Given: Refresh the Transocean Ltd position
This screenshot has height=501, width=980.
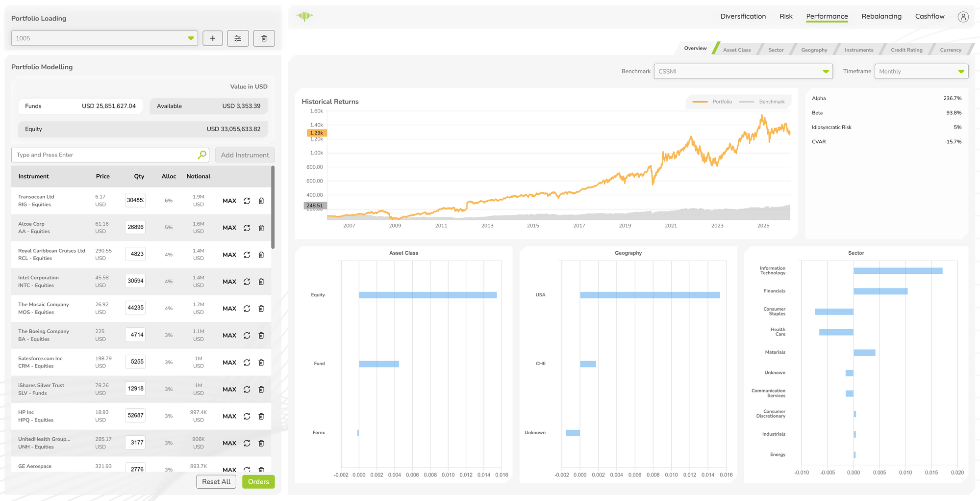Looking at the screenshot, I should [x=247, y=200].
